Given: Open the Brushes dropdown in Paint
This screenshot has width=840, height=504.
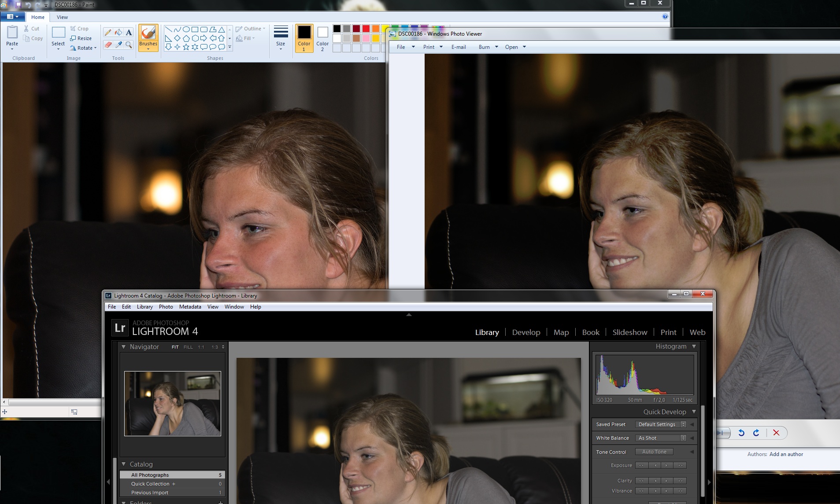Looking at the screenshot, I should pos(148,47).
